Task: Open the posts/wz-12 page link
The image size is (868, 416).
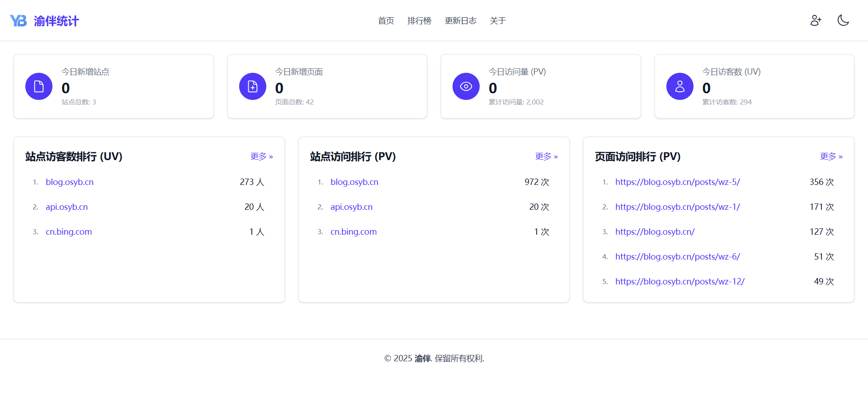Action: pyautogui.click(x=679, y=282)
